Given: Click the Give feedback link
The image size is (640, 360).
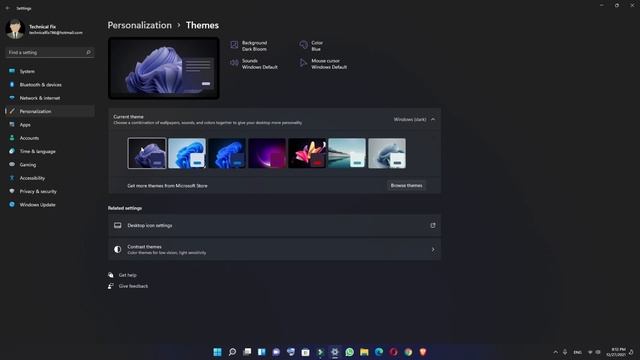Looking at the screenshot, I should 133,286.
